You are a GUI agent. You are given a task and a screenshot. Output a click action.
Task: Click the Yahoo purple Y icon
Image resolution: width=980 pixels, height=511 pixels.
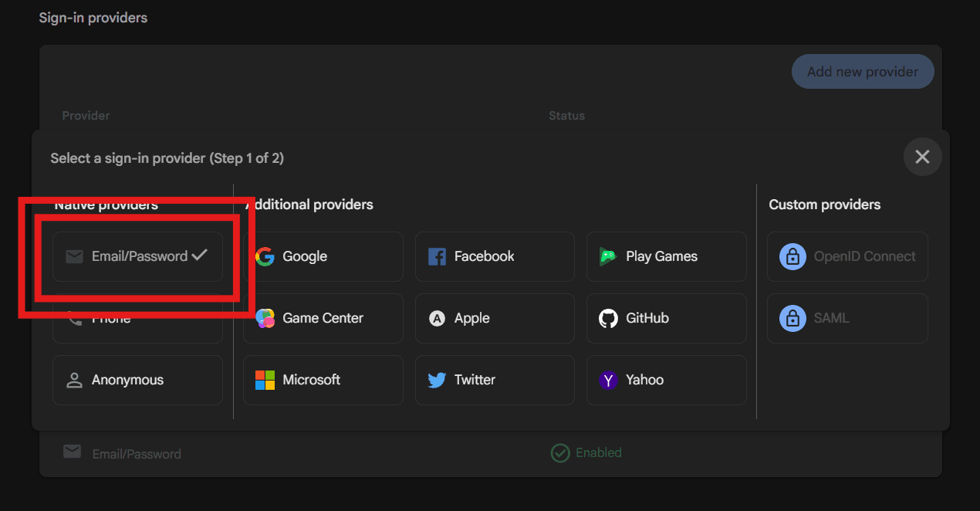point(608,380)
